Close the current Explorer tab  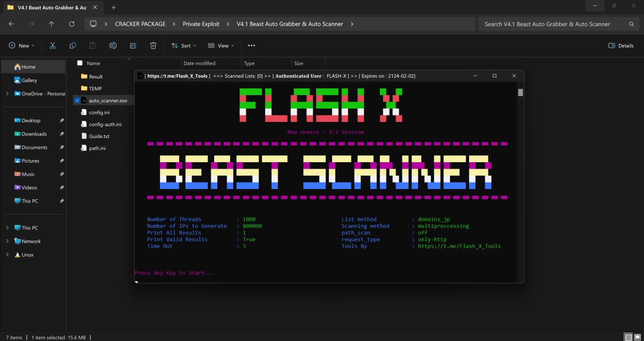(96, 8)
